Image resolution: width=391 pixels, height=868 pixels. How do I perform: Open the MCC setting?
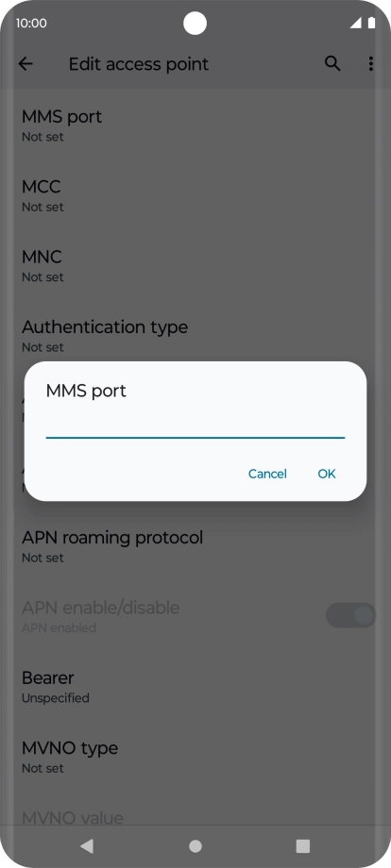pyautogui.click(x=195, y=195)
